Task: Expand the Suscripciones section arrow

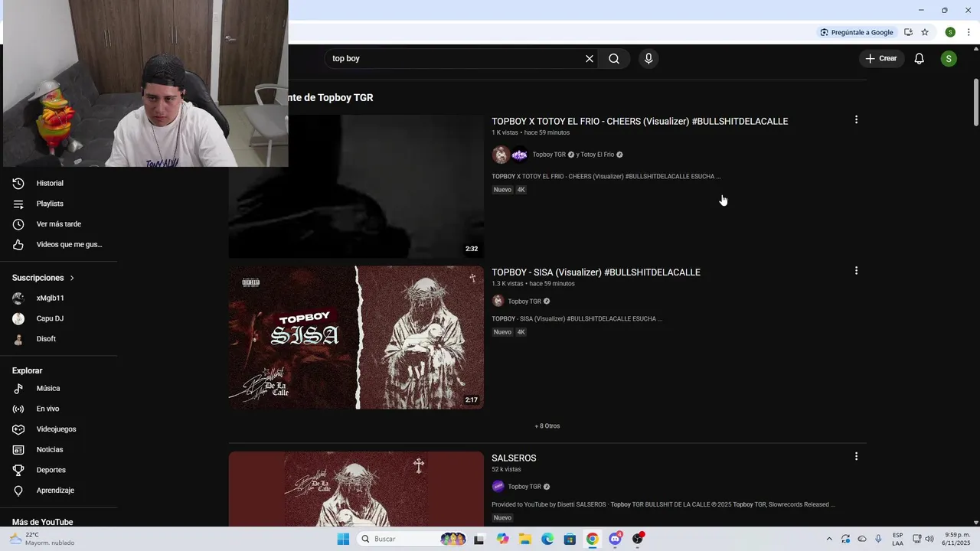Action: click(x=72, y=278)
